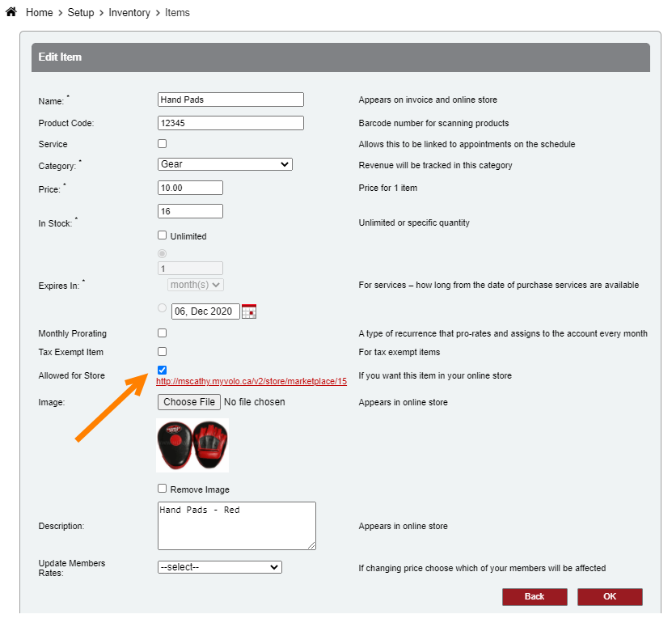Image resolution: width=672 pixels, height=627 pixels.
Task: Open the mscathy.myvolo.ca store marketplace link
Action: pyautogui.click(x=251, y=380)
